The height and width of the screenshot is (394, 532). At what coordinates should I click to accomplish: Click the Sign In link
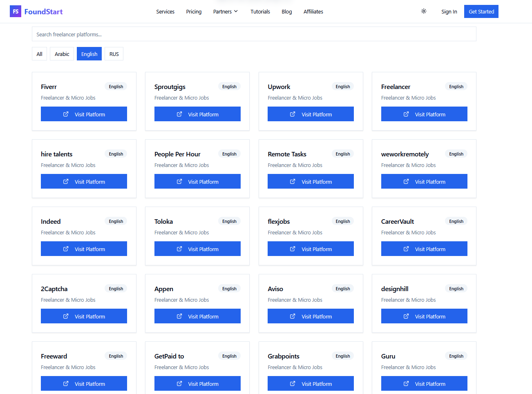(449, 11)
